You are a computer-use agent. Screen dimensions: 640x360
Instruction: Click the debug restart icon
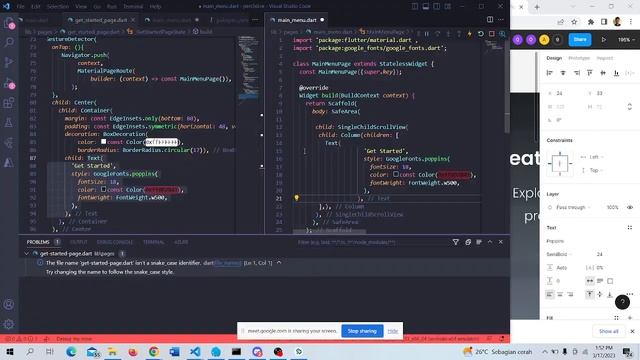tap(480, 33)
